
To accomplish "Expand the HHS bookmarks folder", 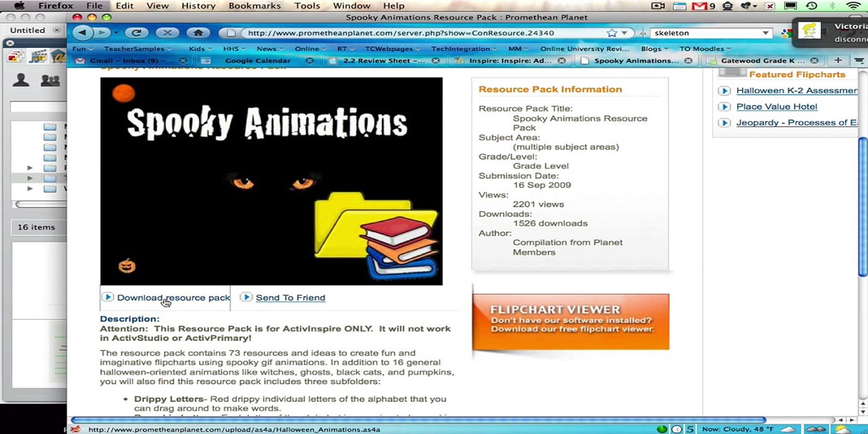I will tap(234, 49).
